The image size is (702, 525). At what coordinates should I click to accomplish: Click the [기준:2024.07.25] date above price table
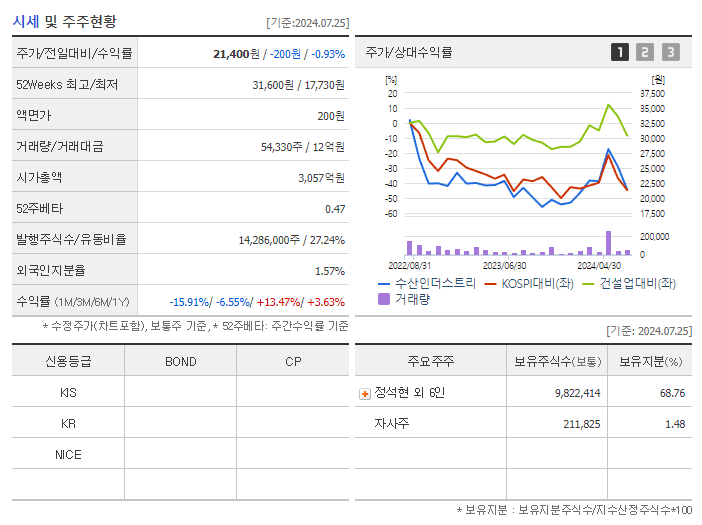pos(308,23)
